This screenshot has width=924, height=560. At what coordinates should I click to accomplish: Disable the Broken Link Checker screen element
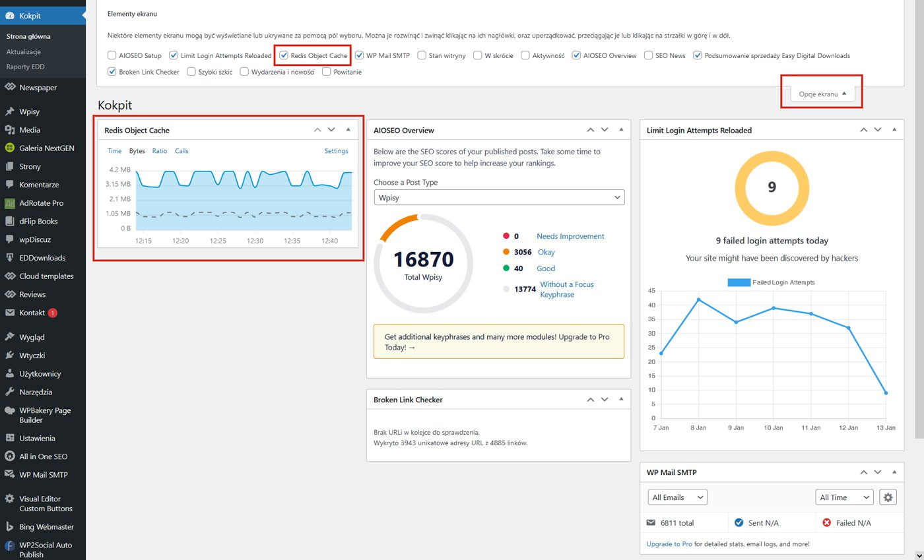point(112,72)
